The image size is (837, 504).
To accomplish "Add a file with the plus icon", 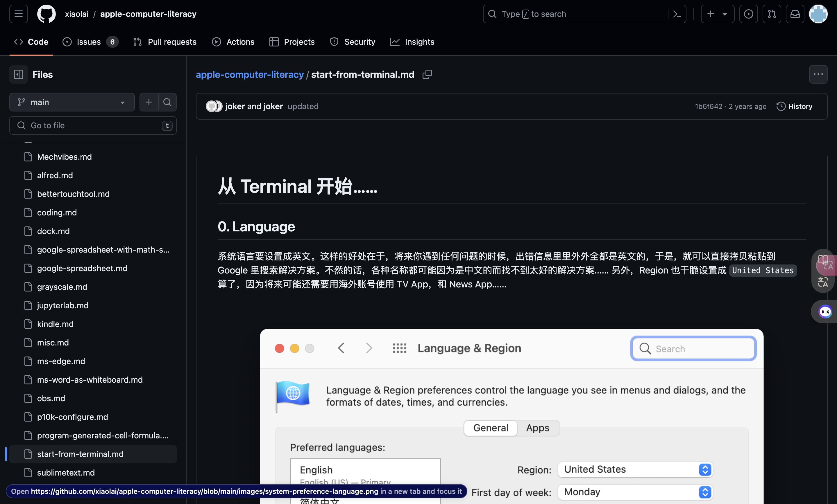I will [x=149, y=102].
